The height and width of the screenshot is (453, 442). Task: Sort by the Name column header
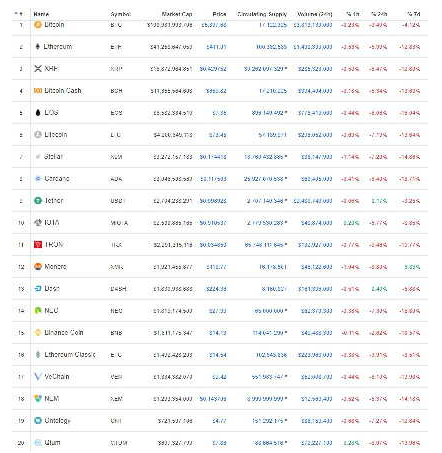pos(41,14)
